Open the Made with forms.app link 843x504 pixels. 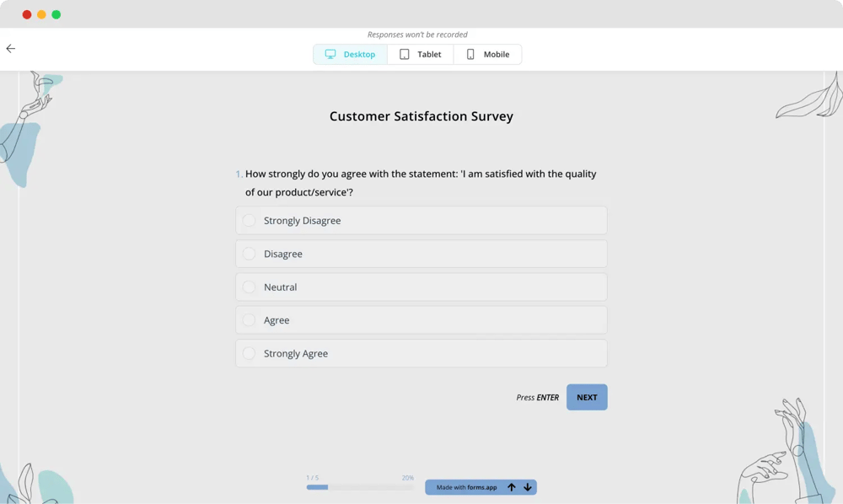466,487
